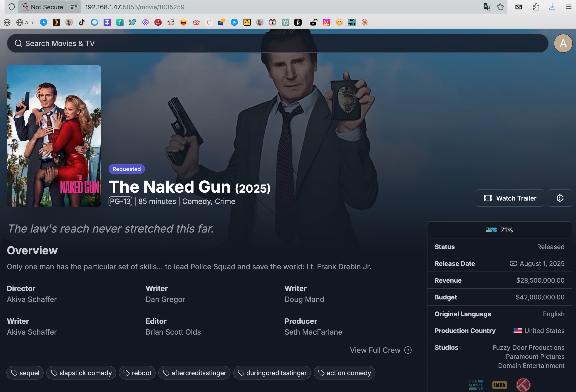Screen dimensions: 576x392
Task: Open the YayText bookmark icon
Action: tap(352, 22)
